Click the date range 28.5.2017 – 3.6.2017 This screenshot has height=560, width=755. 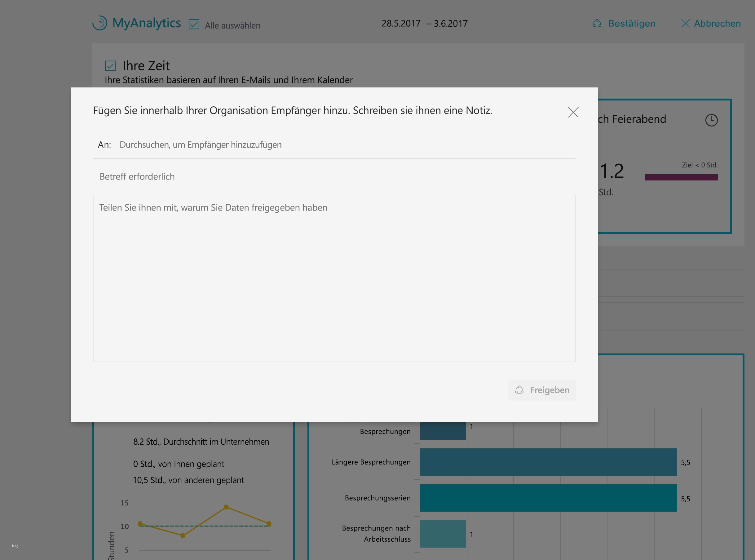[424, 23]
